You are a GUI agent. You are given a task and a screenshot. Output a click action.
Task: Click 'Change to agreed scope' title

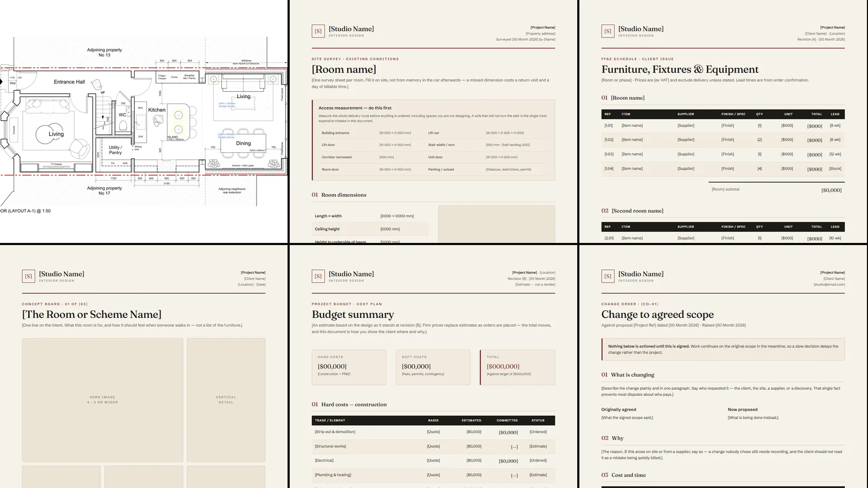coord(658,314)
